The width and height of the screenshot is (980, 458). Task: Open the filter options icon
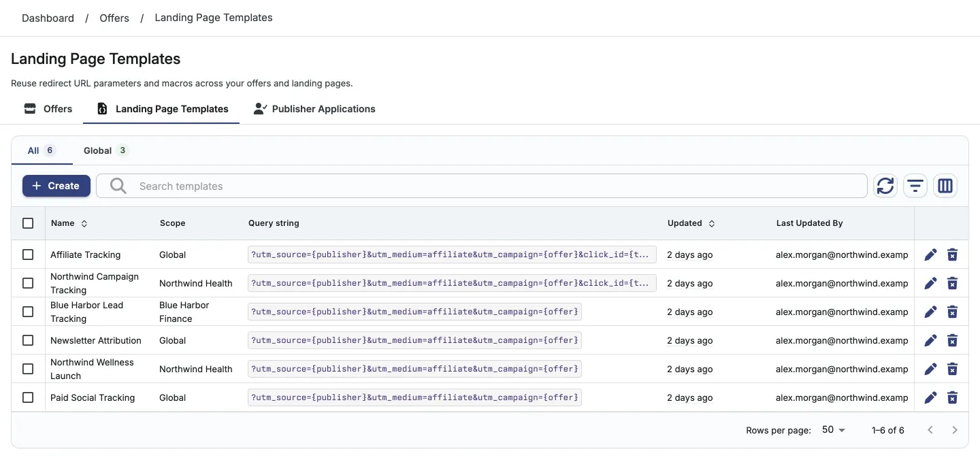pyautogui.click(x=915, y=186)
